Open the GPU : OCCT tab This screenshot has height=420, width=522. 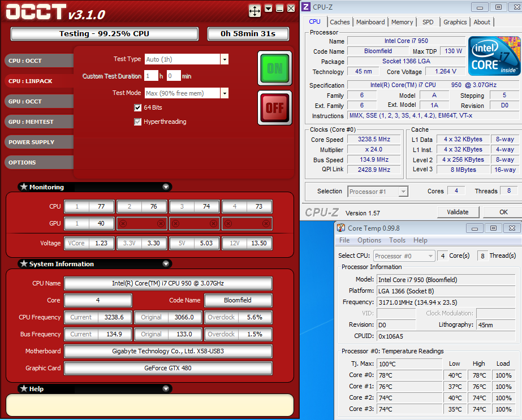pyautogui.click(x=38, y=101)
